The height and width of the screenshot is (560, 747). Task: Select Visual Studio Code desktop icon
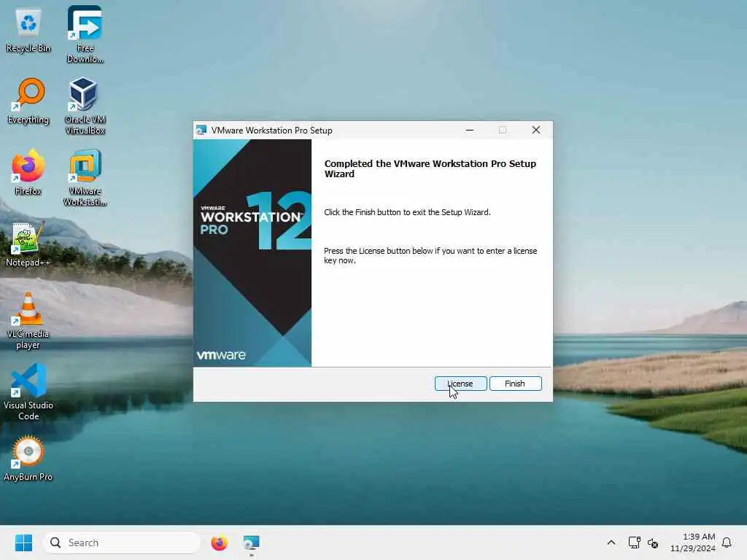click(28, 392)
